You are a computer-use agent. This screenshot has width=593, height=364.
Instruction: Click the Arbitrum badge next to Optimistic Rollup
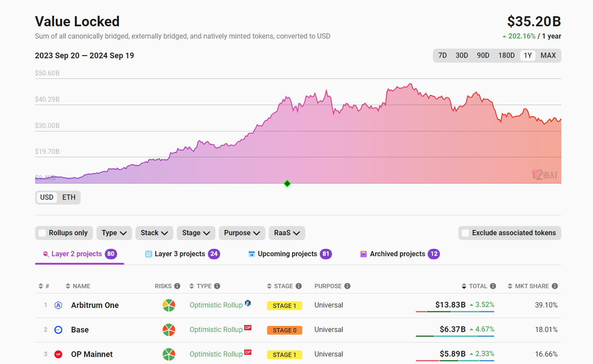click(248, 303)
